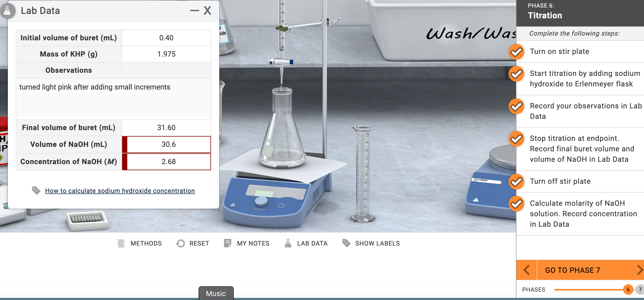Open the My Notes notepad icon

coord(227,243)
